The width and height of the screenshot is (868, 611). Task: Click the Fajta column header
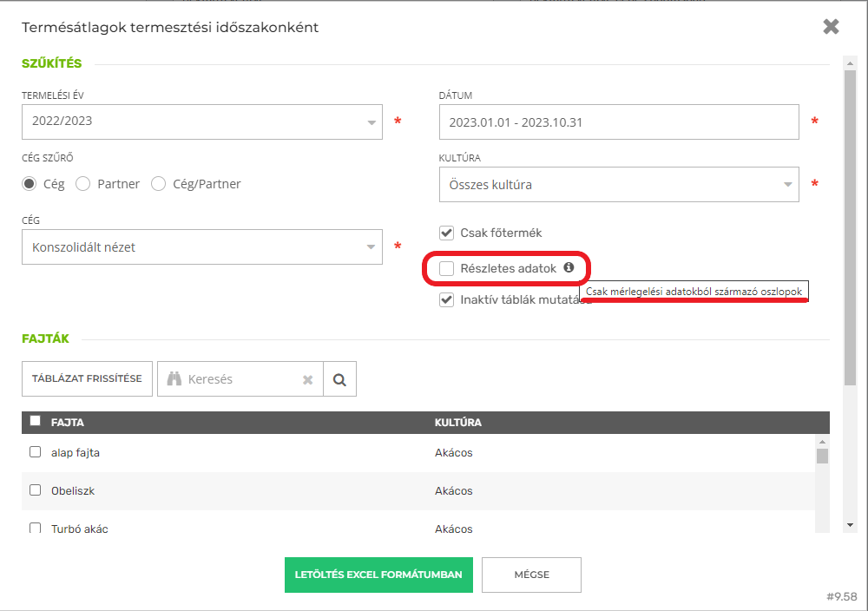(68, 423)
